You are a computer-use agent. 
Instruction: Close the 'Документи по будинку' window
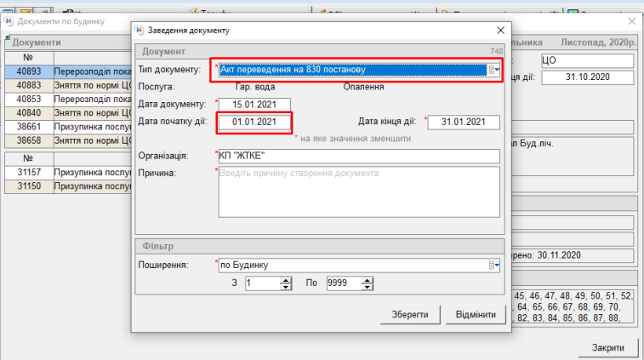631,20
